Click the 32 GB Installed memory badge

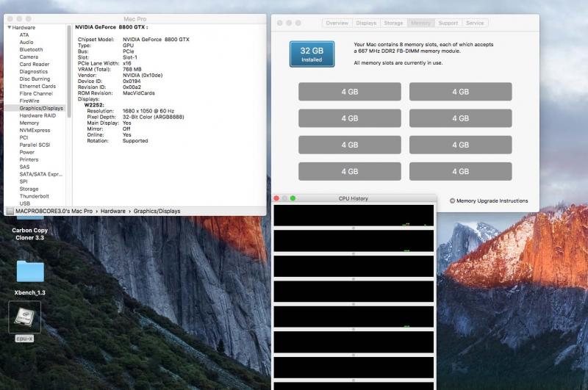(x=312, y=54)
